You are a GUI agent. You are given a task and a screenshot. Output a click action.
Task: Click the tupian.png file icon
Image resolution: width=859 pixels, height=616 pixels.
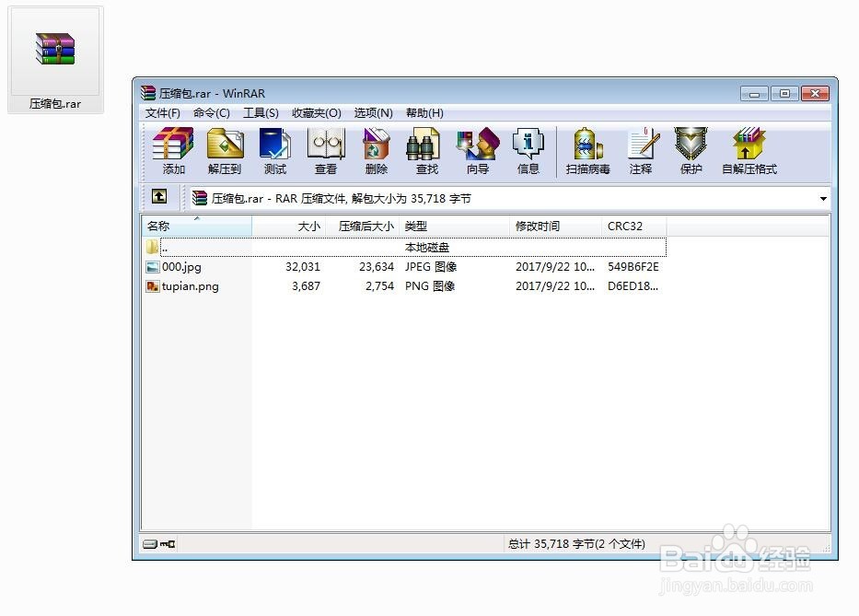[x=152, y=286]
